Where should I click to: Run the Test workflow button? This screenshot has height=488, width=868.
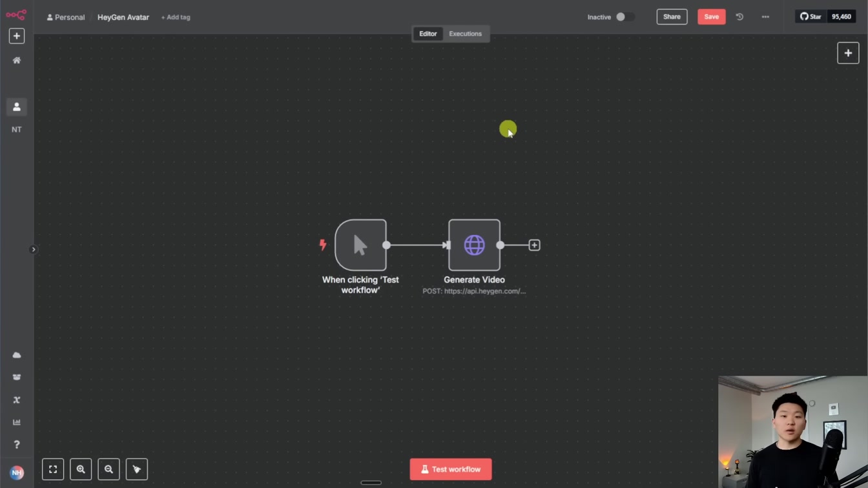[451, 469]
